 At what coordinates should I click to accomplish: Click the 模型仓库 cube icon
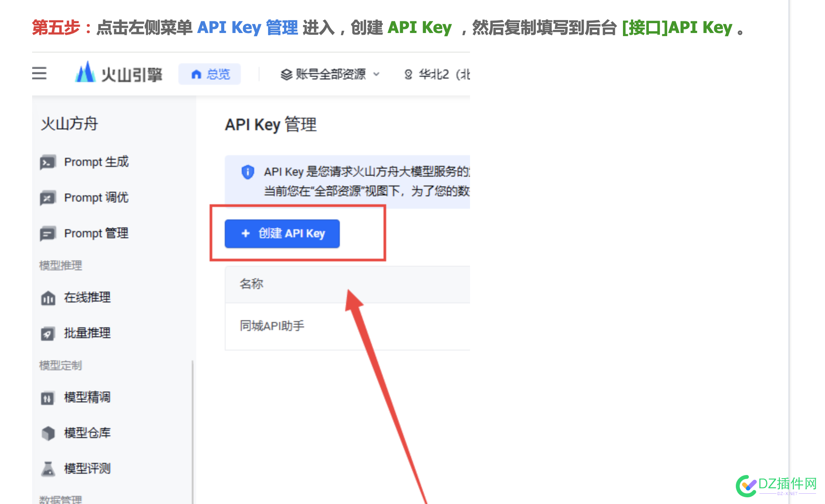click(48, 433)
